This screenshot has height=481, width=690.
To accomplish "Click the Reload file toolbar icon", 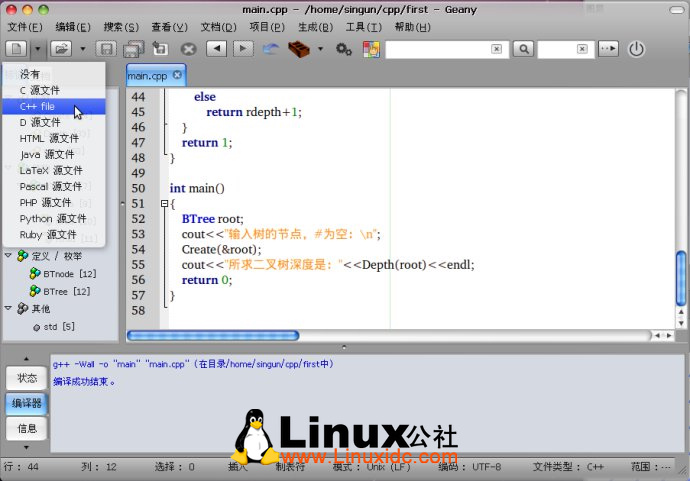I will click(160, 48).
